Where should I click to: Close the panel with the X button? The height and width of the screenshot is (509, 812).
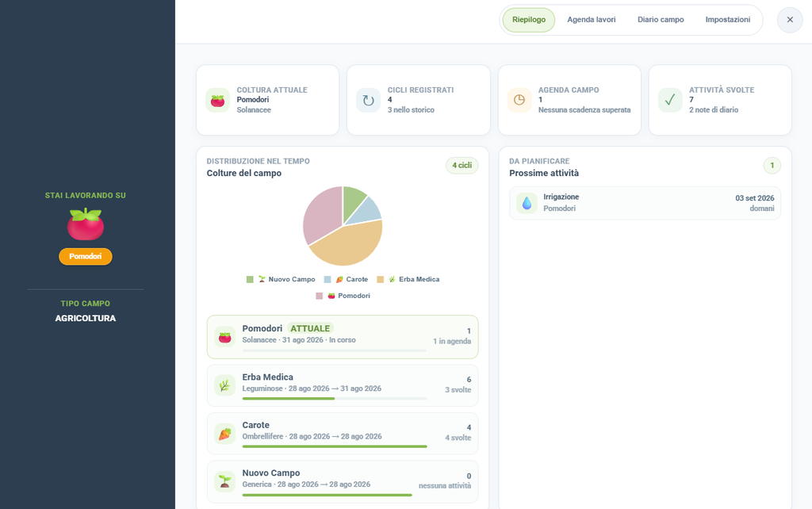pyautogui.click(x=790, y=20)
